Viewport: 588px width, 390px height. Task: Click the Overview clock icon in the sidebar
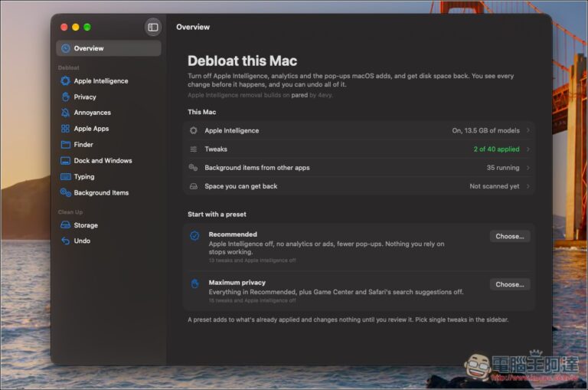(66, 48)
